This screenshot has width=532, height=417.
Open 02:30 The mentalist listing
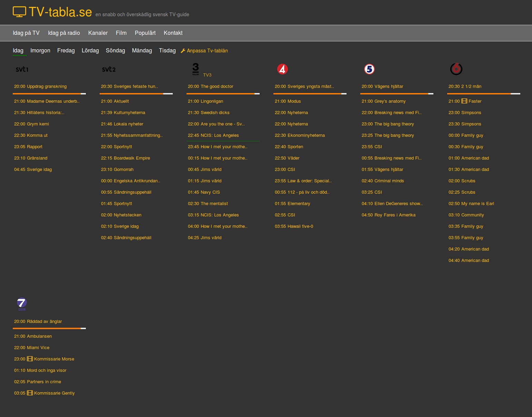click(x=208, y=204)
